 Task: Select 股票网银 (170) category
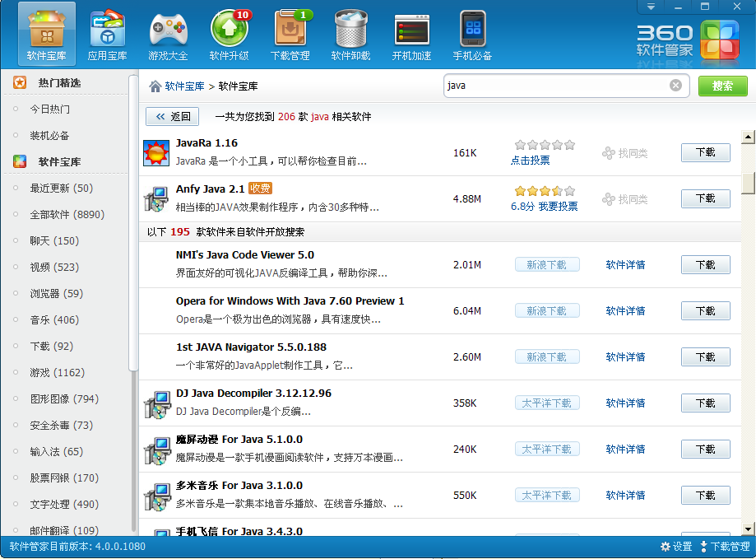(x=64, y=478)
